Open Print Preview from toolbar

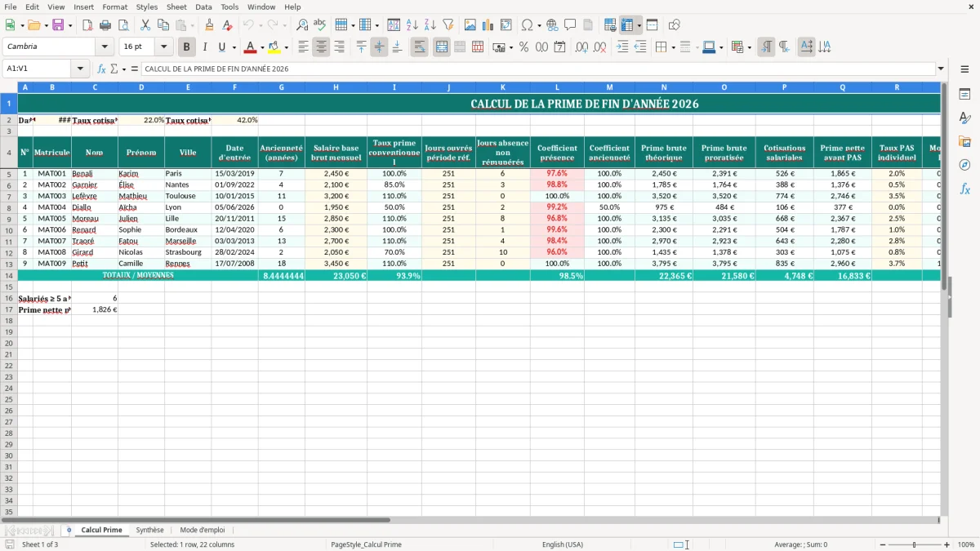123,25
